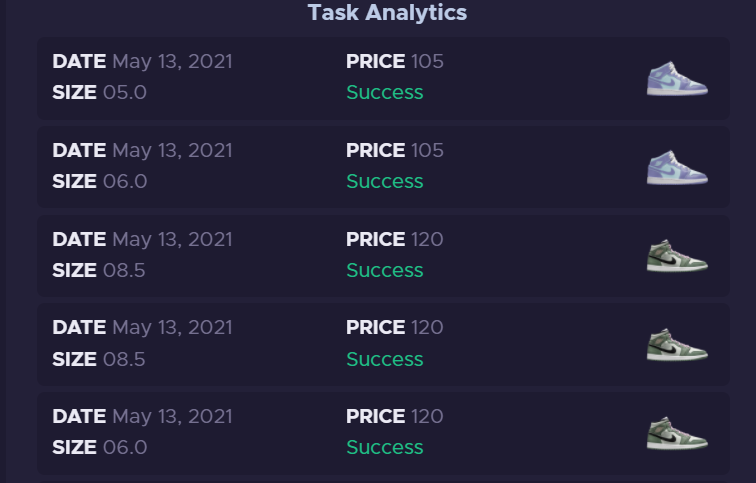Screen dimensions: 756x483
Task: Select PRICE 120 in the bottom task row
Action: [395, 416]
